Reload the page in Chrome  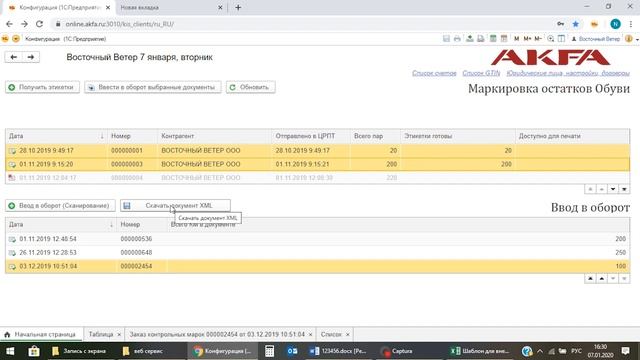click(x=39, y=24)
